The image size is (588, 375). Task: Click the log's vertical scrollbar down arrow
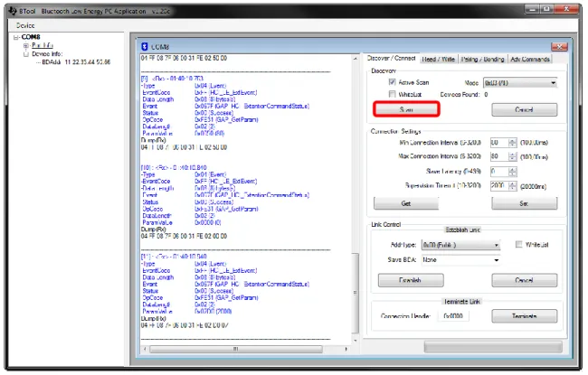pos(356,341)
